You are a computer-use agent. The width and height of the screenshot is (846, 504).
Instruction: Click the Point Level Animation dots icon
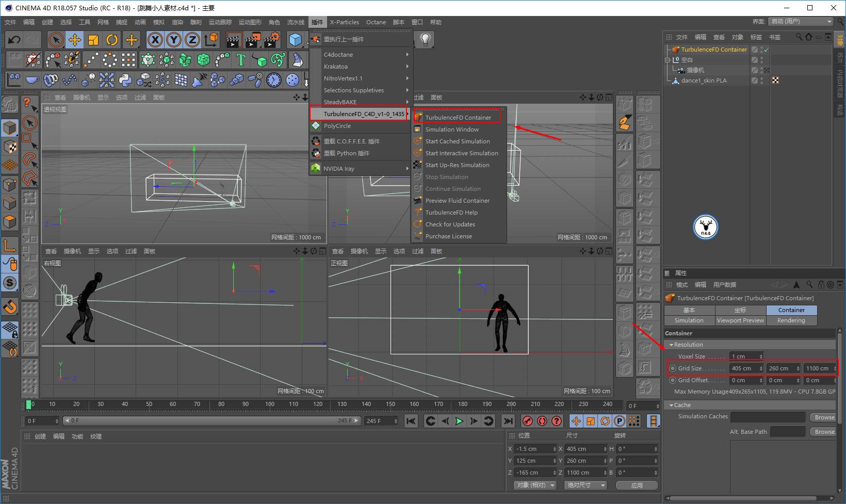coord(634,421)
